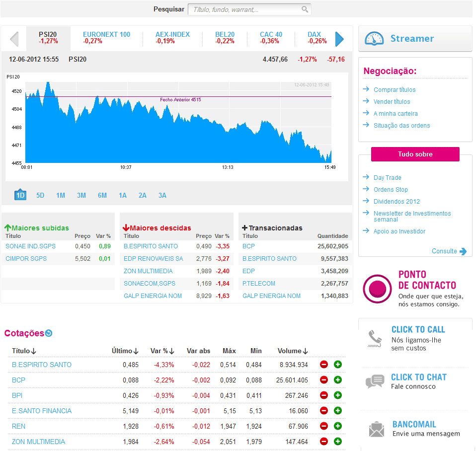Image resolution: width=476 pixels, height=451 pixels.
Task: Open the Comprar títulos link
Action: coord(395,89)
